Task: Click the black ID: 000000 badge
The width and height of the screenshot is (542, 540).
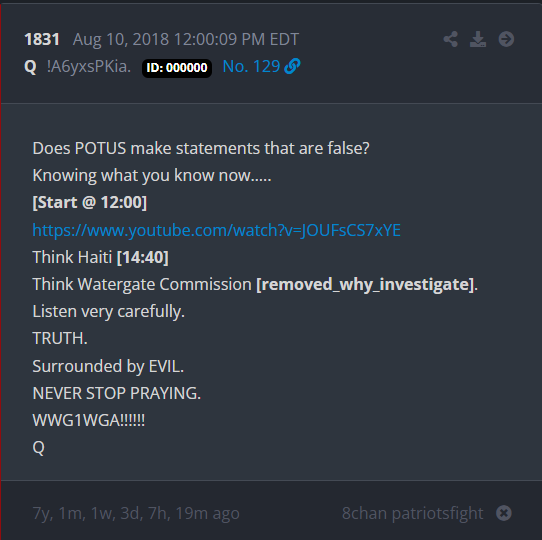Action: pos(177,68)
